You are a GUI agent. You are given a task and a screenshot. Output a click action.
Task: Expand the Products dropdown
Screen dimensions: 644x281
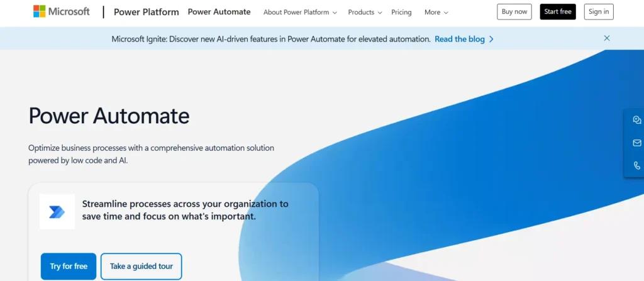pyautogui.click(x=365, y=13)
